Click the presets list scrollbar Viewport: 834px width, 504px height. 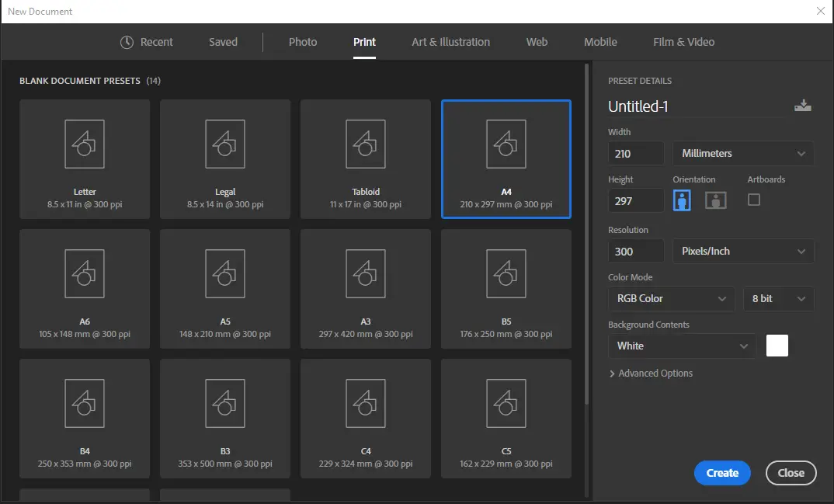[586, 234]
